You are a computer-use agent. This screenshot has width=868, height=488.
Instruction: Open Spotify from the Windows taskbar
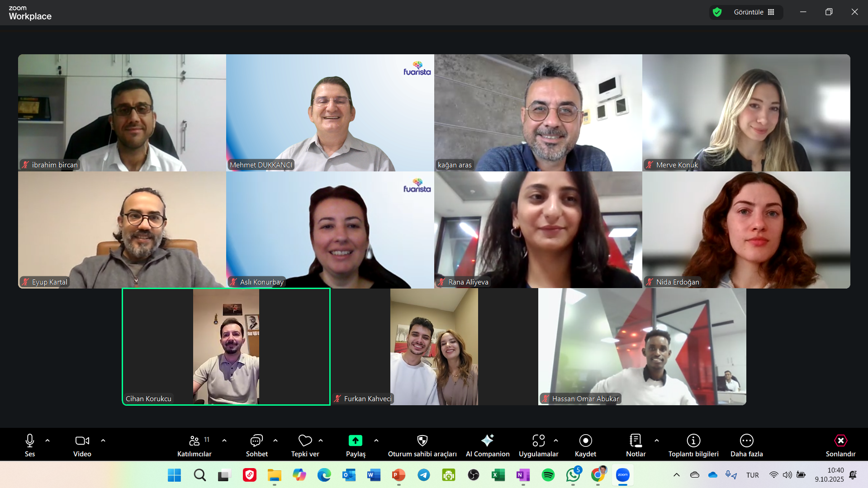pyautogui.click(x=548, y=475)
